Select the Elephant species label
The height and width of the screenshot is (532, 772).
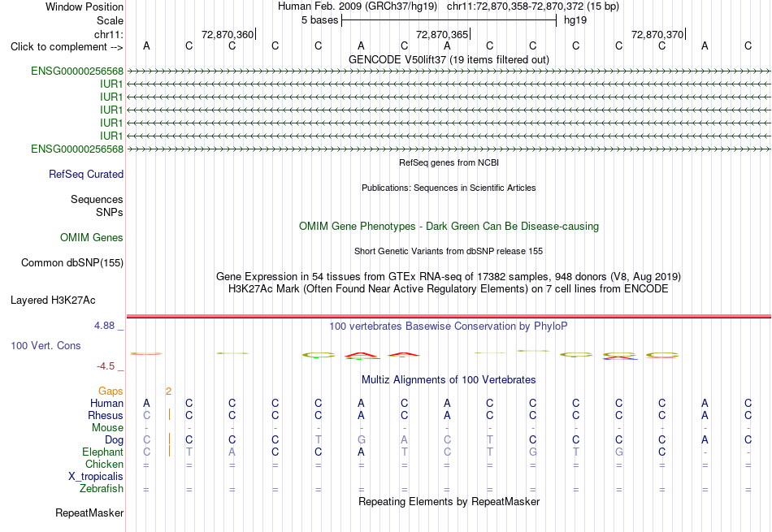(103, 452)
